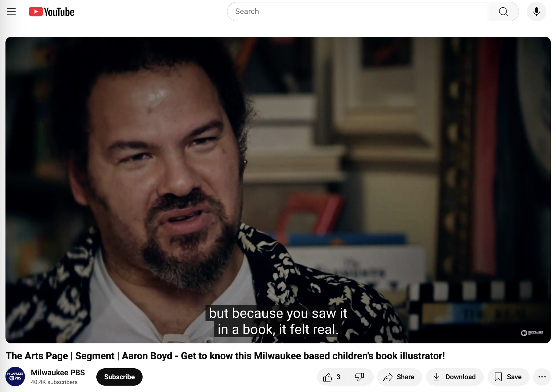The image size is (556, 392).
Task: Click the Milwaukee PBS watermark in video
Action: [532, 333]
